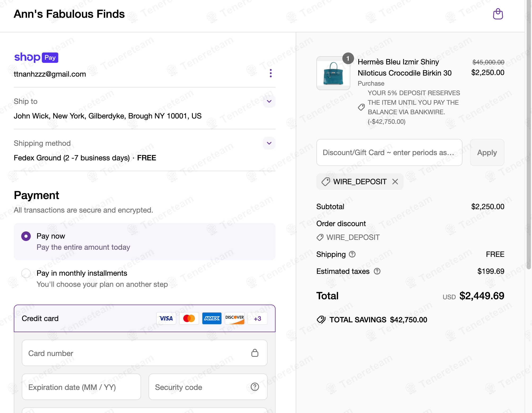The height and width of the screenshot is (413, 532).
Task: Click the Expiration date field
Action: (81, 387)
